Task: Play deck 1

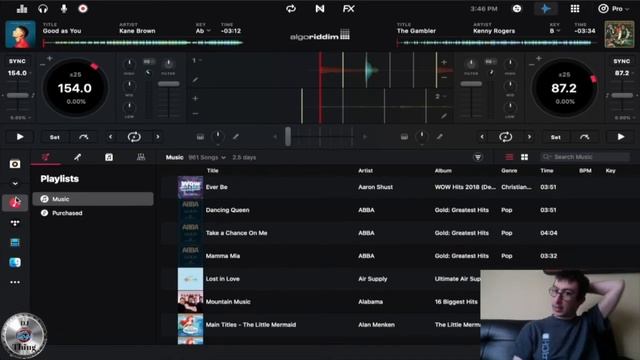Action: pyautogui.click(x=20, y=137)
